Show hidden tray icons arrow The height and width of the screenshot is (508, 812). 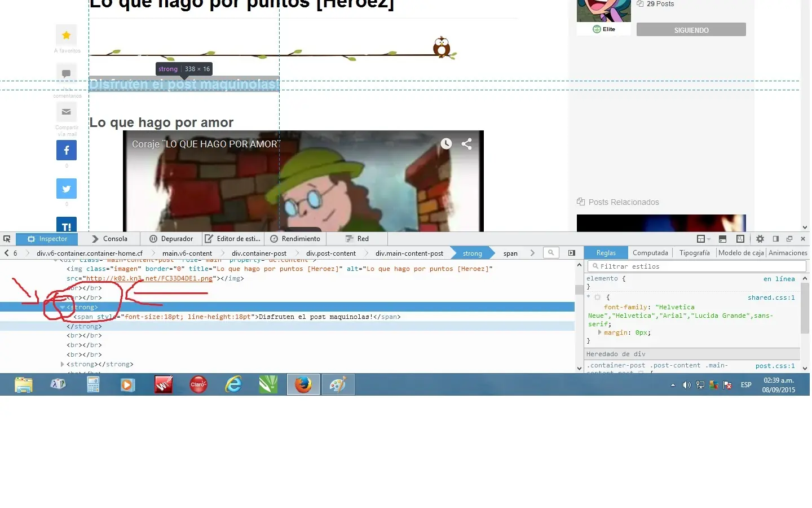(x=673, y=386)
